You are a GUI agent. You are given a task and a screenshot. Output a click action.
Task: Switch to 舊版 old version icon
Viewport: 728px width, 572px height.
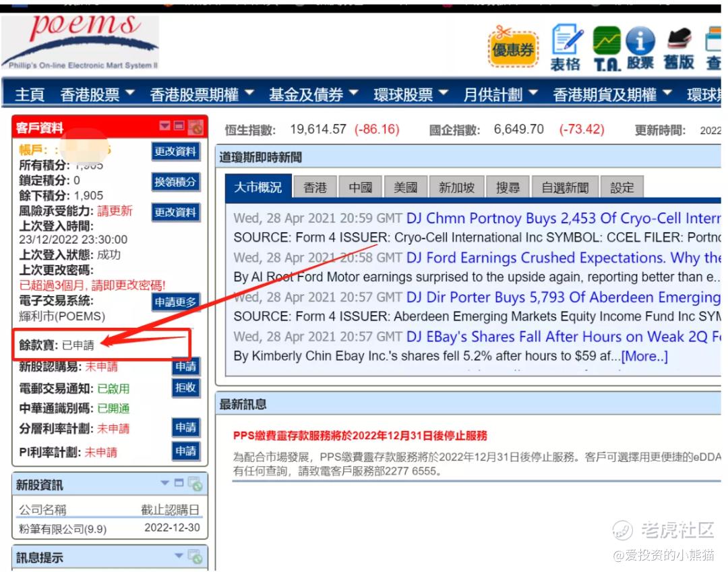679,49
